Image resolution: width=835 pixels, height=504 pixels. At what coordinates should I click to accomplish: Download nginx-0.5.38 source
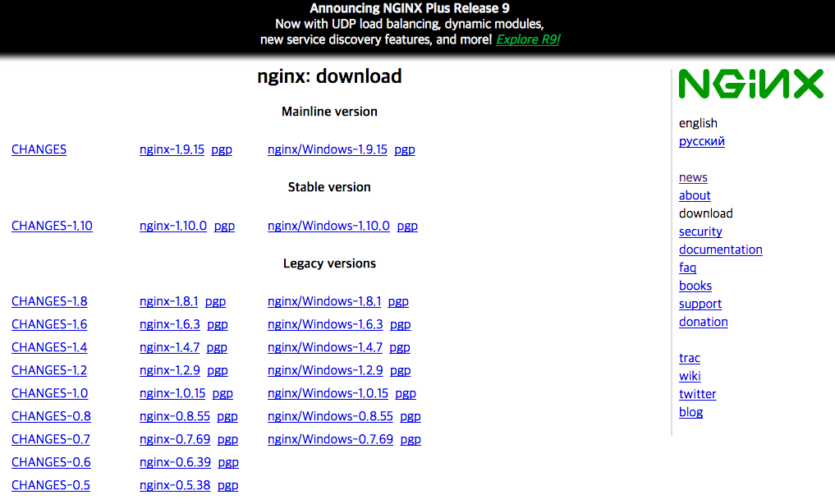pyautogui.click(x=175, y=485)
